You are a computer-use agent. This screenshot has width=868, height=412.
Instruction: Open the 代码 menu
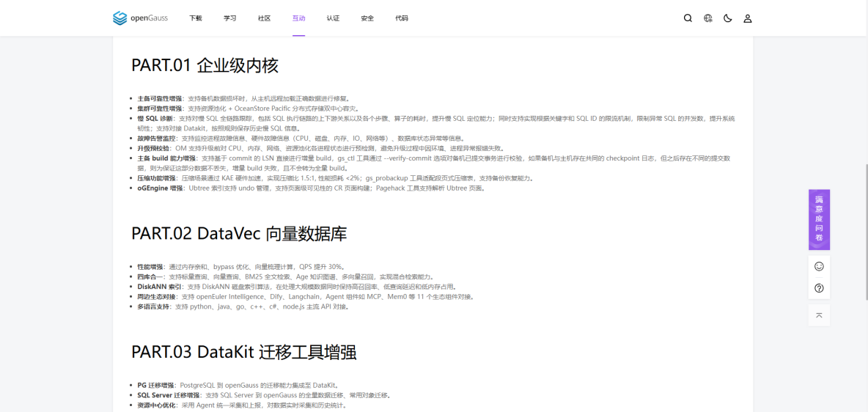point(402,18)
